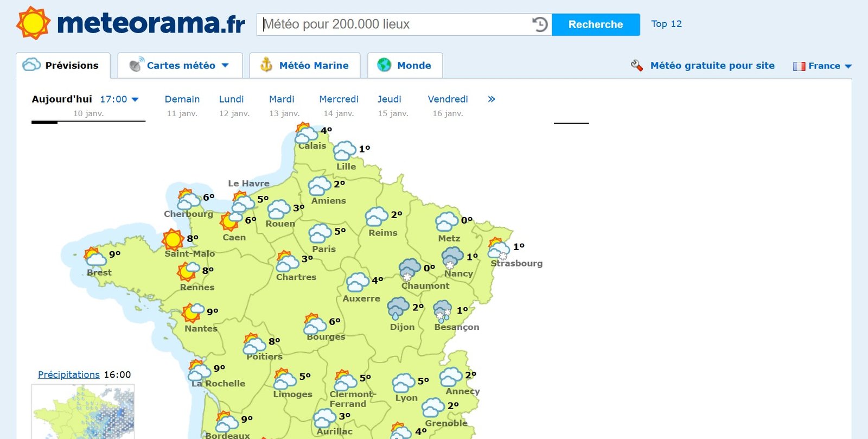Click the sunny weather icon at Saint-Malo
The width and height of the screenshot is (868, 439).
[x=173, y=239]
